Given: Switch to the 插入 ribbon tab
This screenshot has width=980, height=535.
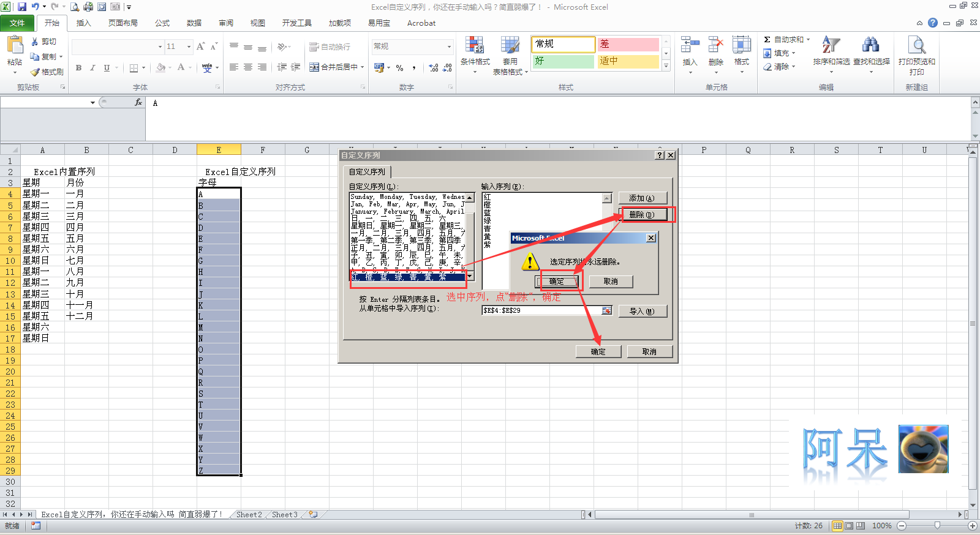Looking at the screenshot, I should click(x=83, y=23).
